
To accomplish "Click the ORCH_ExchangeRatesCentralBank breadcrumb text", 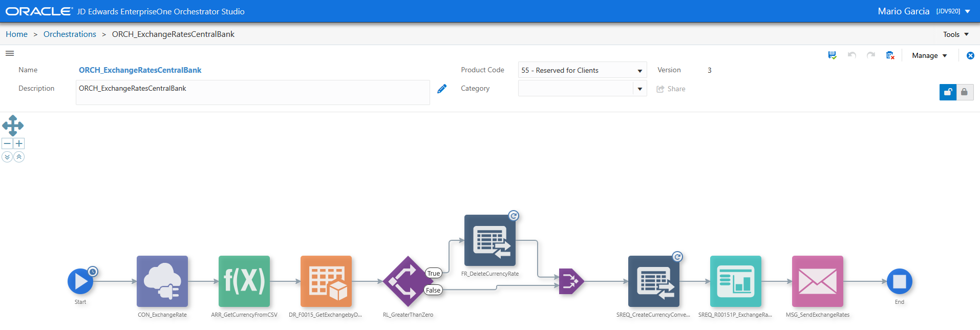I will [173, 34].
